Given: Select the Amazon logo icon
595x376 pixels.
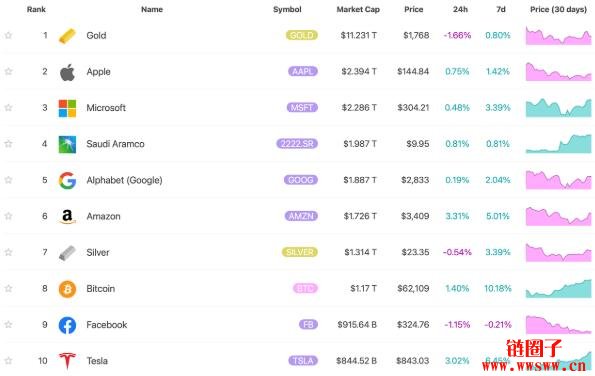Looking at the screenshot, I should point(67,216).
